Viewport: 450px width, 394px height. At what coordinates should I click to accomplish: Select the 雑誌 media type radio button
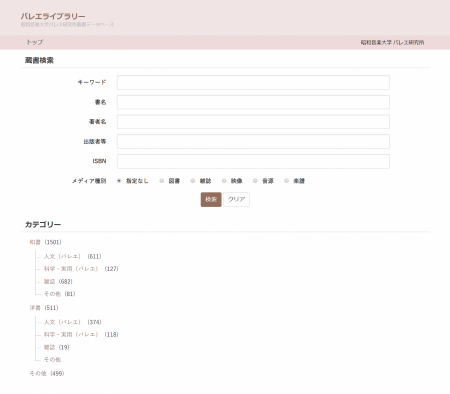tap(193, 181)
